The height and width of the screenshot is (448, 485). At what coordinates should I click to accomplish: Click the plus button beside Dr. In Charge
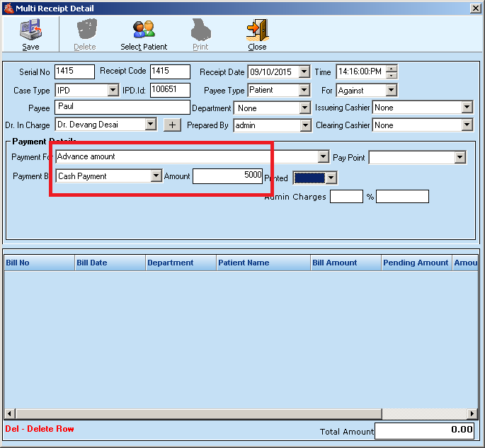pyautogui.click(x=172, y=125)
